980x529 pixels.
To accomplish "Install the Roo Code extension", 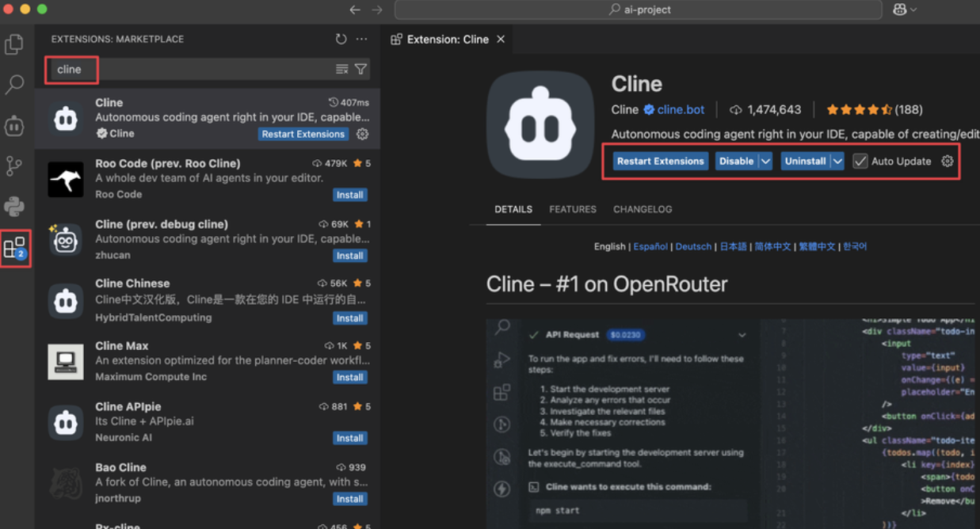I will coord(349,195).
